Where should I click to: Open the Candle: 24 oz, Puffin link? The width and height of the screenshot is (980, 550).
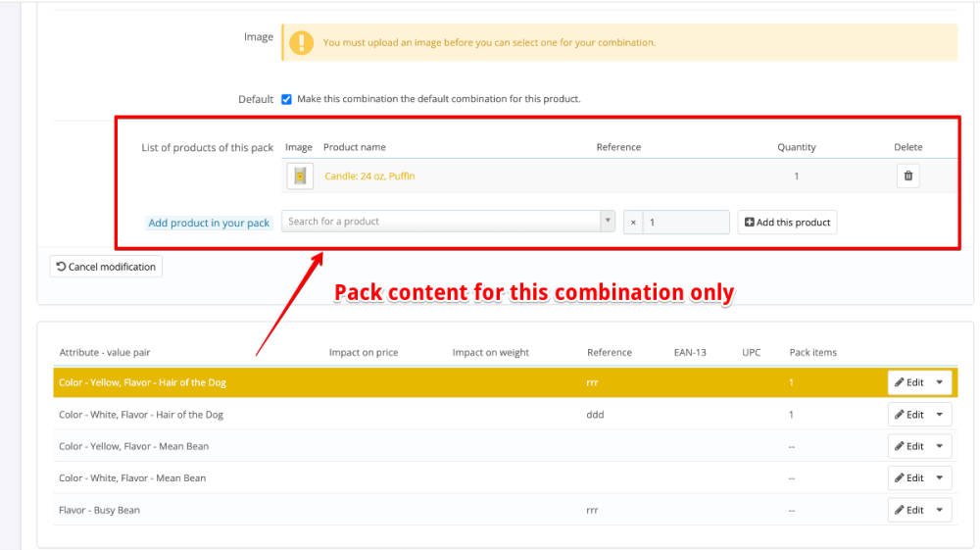369,176
